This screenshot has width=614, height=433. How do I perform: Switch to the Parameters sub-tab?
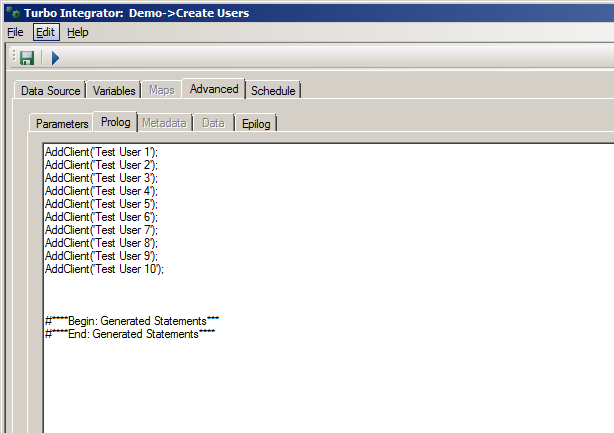(62, 123)
